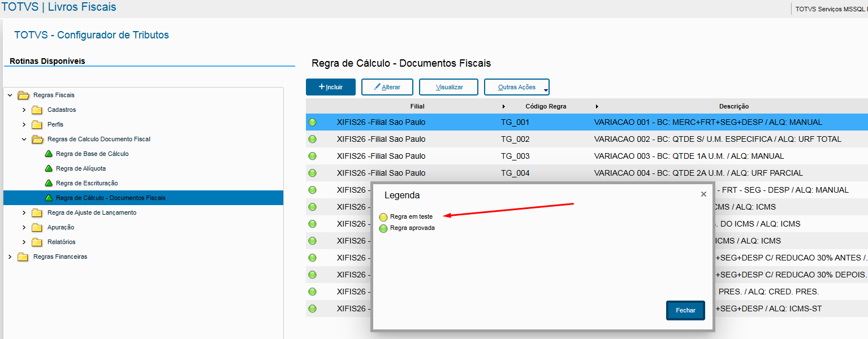Click green triangle beside Regra de Escrituração
The width and height of the screenshot is (868, 339).
[x=49, y=183]
